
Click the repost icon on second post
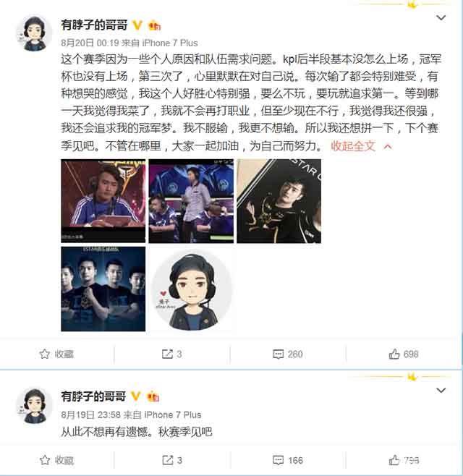[x=167, y=460]
